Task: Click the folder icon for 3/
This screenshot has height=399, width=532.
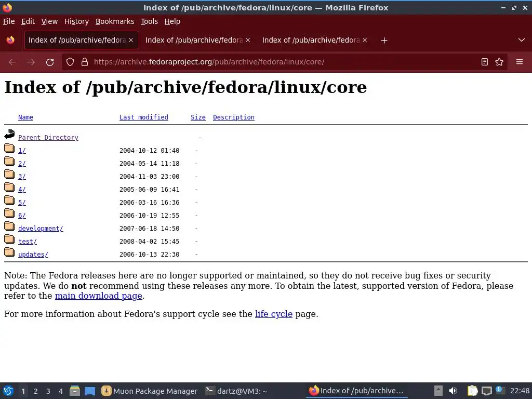Action: (x=9, y=175)
